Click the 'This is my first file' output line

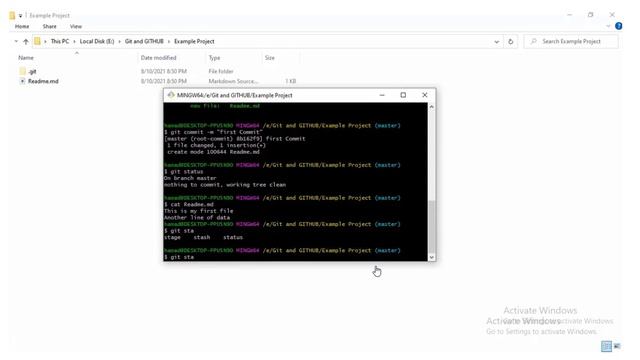click(x=199, y=211)
